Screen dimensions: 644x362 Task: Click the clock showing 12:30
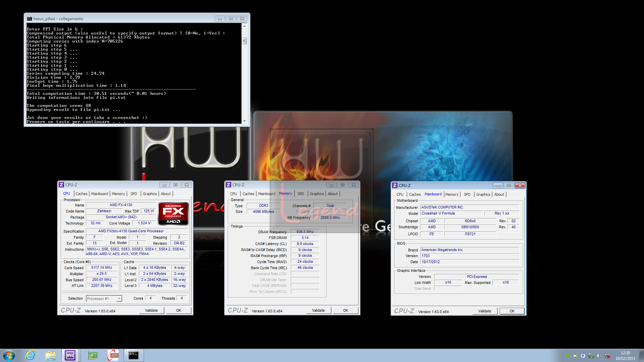coord(625,353)
